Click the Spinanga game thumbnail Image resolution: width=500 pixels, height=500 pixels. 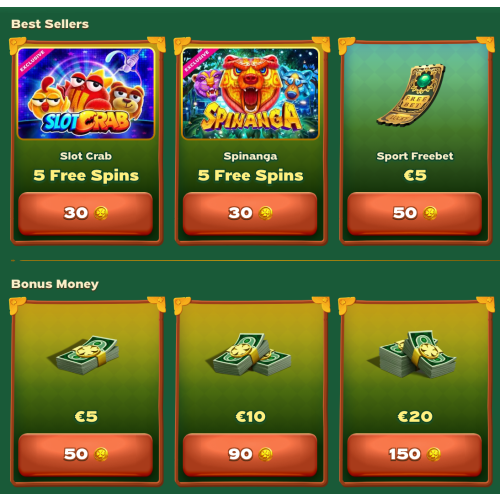pos(250,93)
